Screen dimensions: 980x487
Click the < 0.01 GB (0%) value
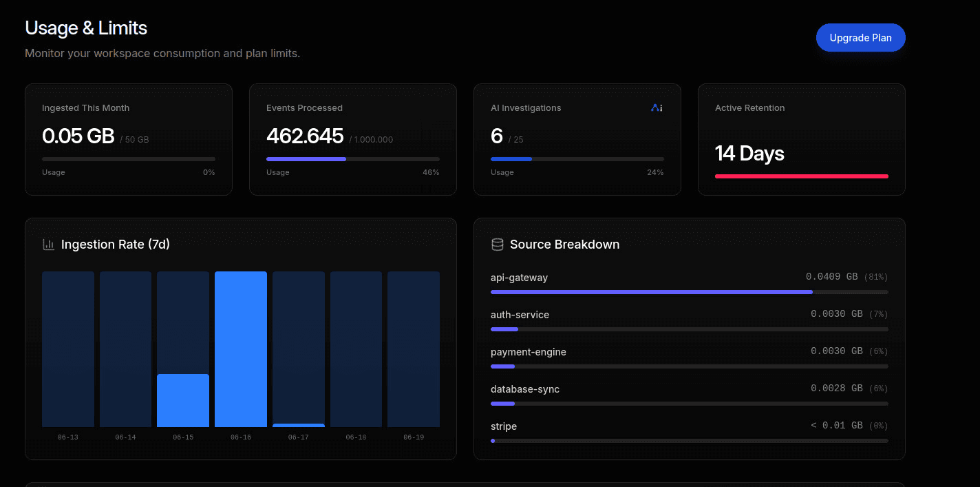849,426
